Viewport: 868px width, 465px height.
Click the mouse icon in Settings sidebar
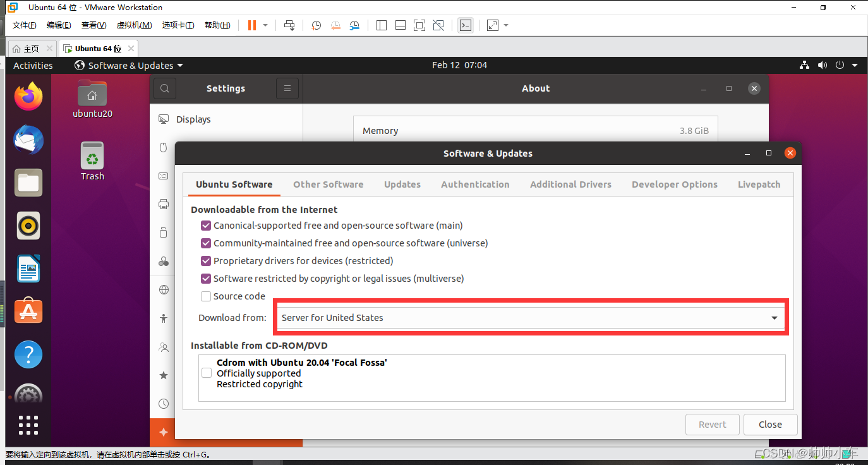tap(164, 147)
